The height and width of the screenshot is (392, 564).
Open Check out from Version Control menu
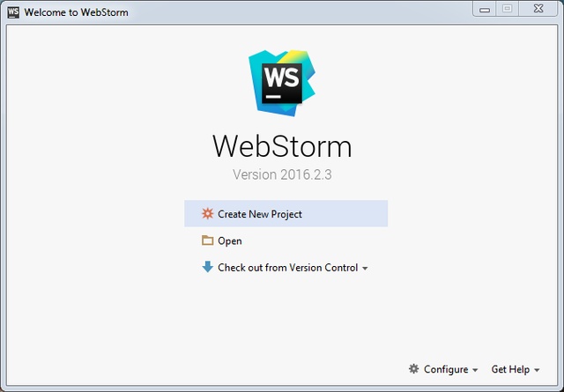coord(287,268)
